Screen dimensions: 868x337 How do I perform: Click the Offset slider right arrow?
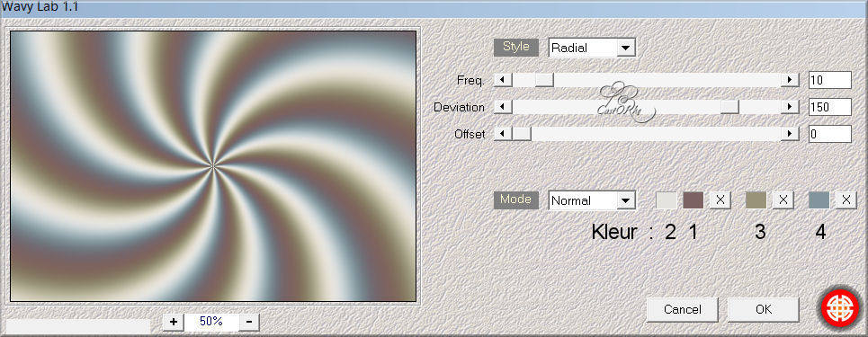pyautogui.click(x=790, y=133)
